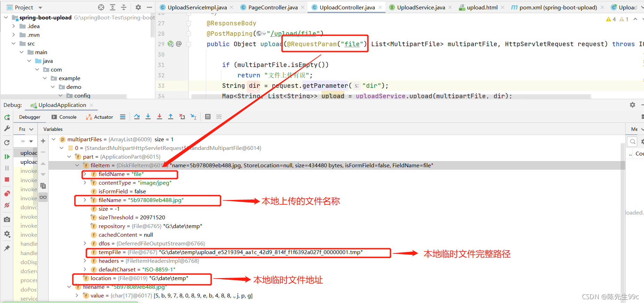Click the Stop red square icon
The width and height of the screenshot is (644, 303).
[x=7, y=179]
